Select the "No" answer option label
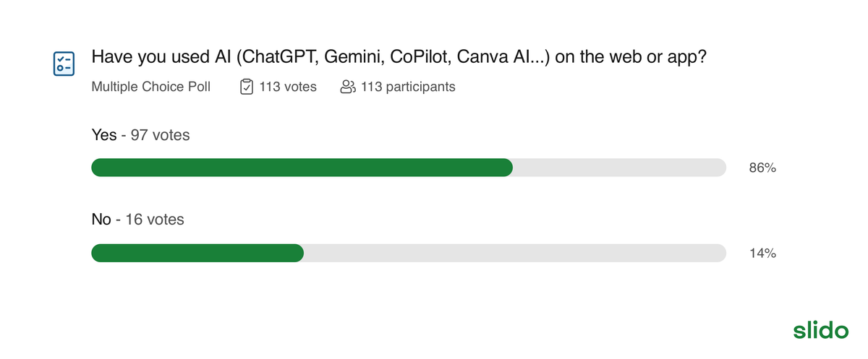 coord(101,219)
